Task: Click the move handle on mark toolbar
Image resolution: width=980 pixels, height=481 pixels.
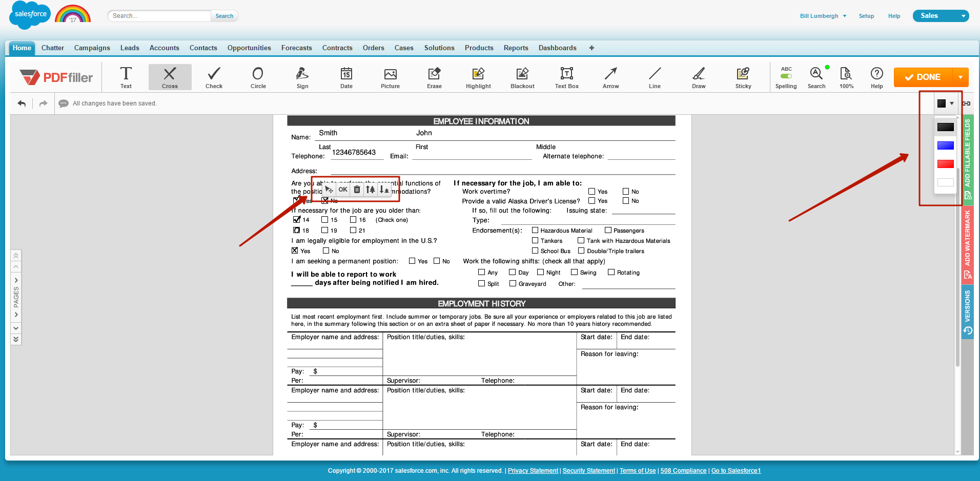Action: click(329, 190)
